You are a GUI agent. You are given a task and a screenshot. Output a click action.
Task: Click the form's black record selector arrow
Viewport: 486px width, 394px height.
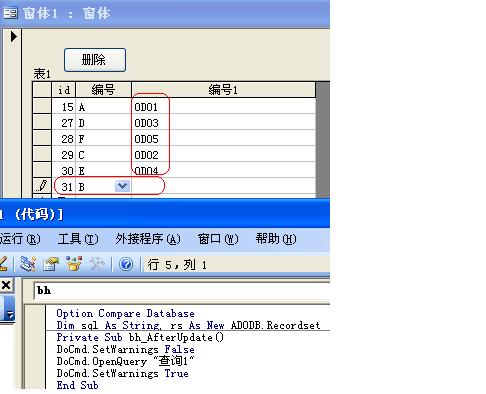click(13, 36)
